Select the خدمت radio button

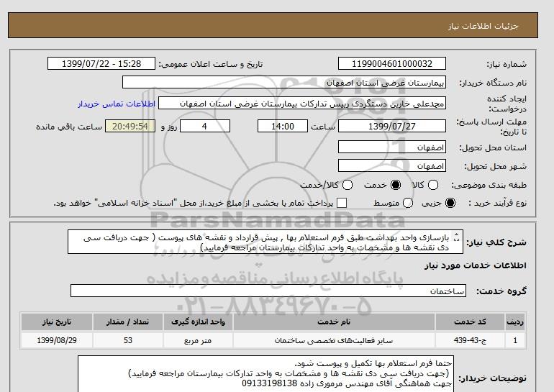pos(396,185)
